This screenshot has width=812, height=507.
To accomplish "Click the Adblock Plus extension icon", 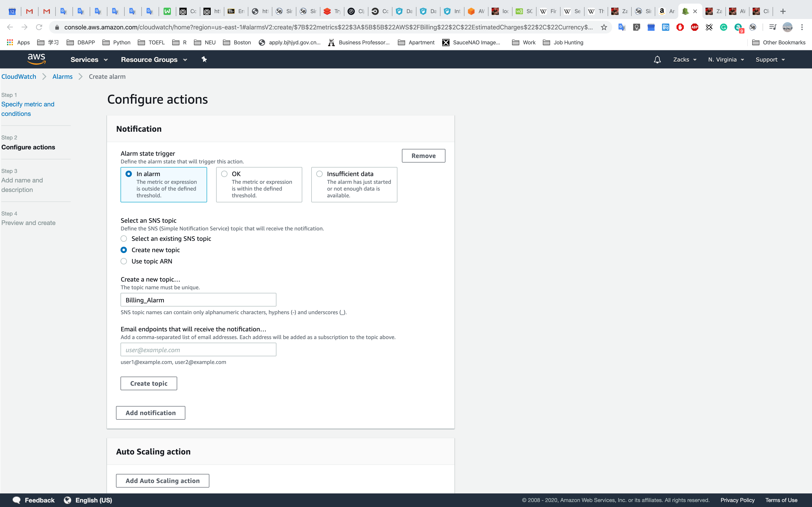I will 694,27.
